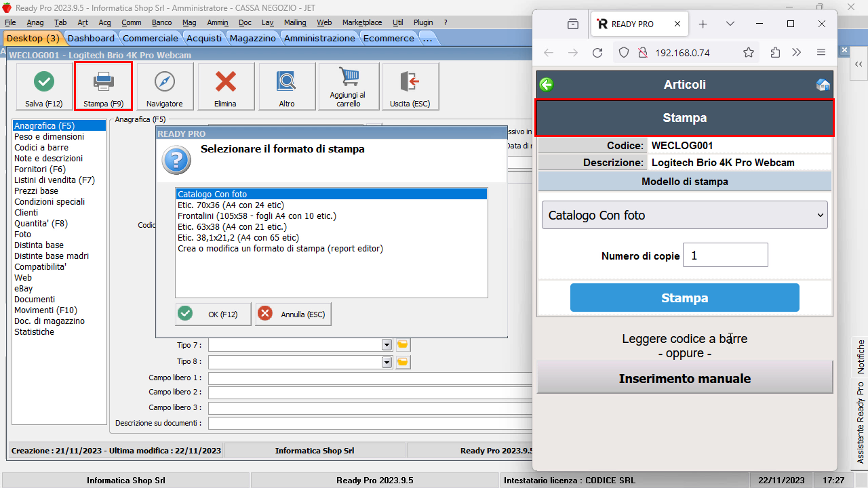The image size is (868, 488).
Task: Open the Navigatore compass tool
Action: (x=164, y=82)
